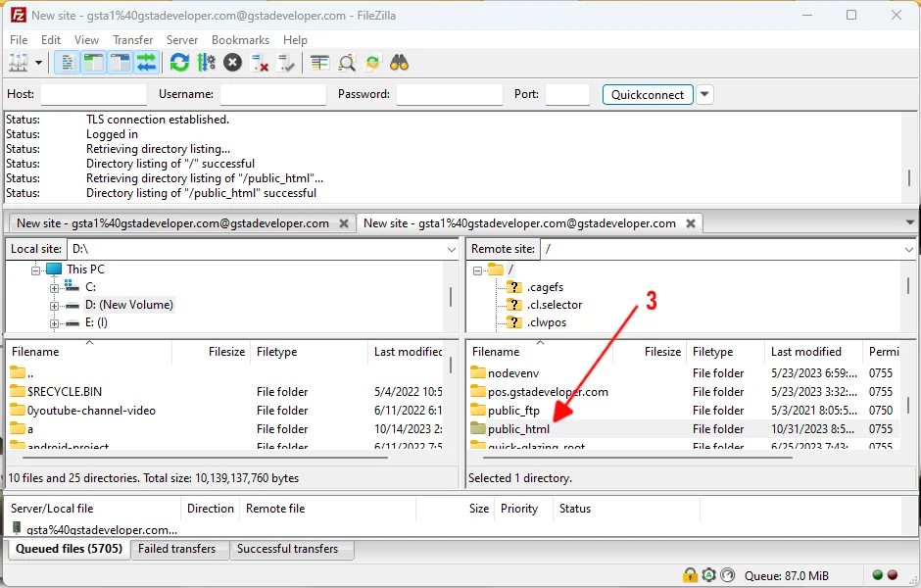Toggle remote directory tree display

[x=120, y=63]
